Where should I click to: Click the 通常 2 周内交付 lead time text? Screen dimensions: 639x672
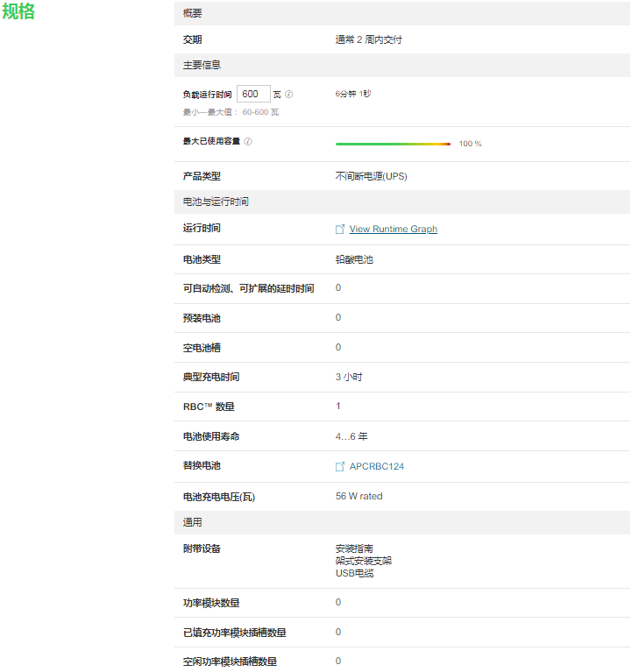368,39
